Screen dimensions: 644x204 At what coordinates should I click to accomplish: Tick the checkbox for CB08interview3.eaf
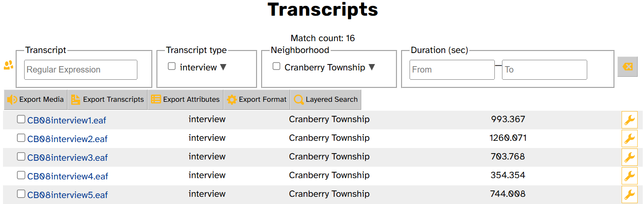point(21,157)
